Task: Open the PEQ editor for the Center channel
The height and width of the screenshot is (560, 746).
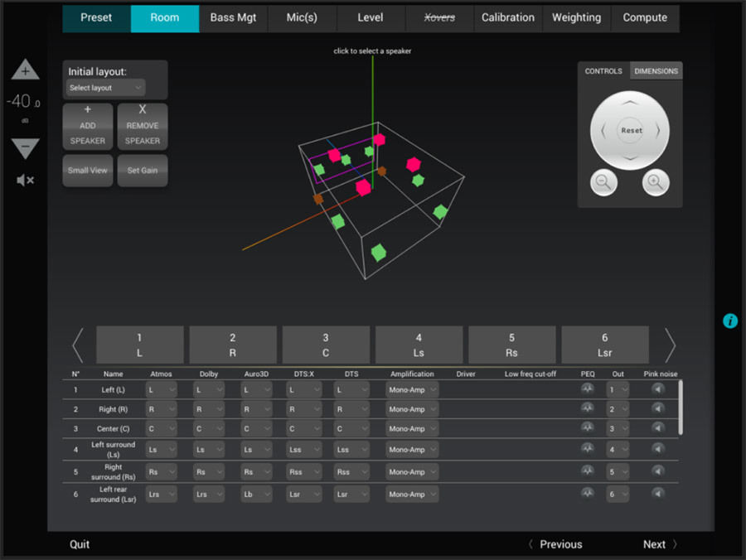Action: (588, 428)
